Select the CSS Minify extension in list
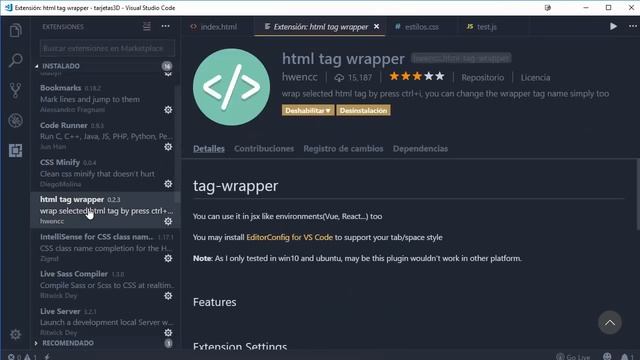The width and height of the screenshot is (640, 360). (104, 173)
